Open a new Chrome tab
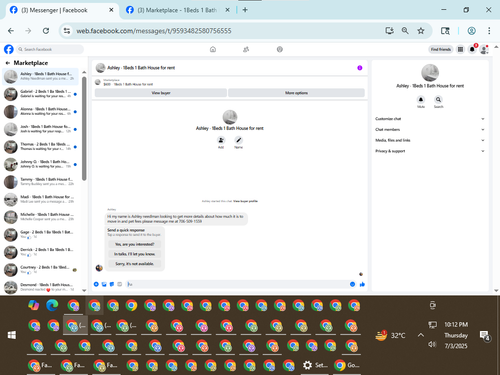500x375 pixels. pos(245,10)
